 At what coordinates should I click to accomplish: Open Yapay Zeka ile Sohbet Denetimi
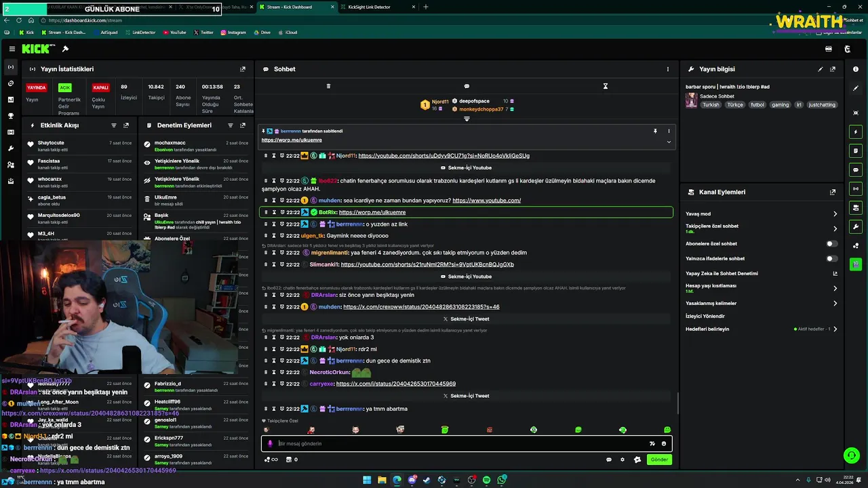762,274
